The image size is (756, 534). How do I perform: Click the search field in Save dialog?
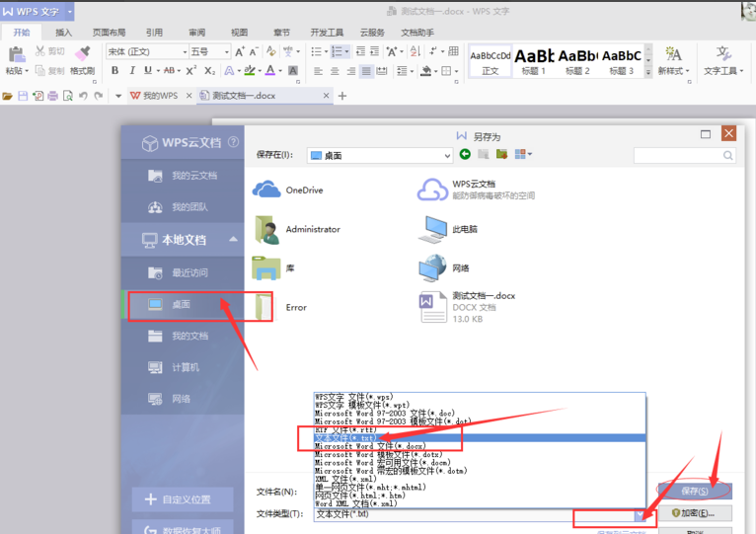[x=684, y=155]
